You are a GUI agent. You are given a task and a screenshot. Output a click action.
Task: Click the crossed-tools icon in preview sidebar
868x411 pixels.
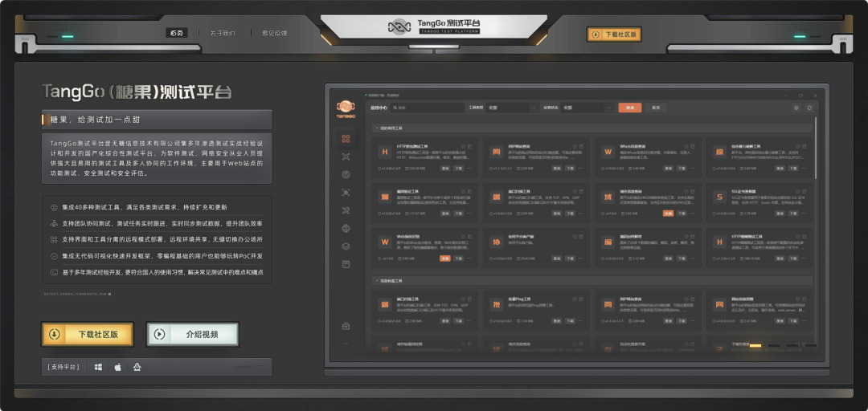[x=346, y=210]
